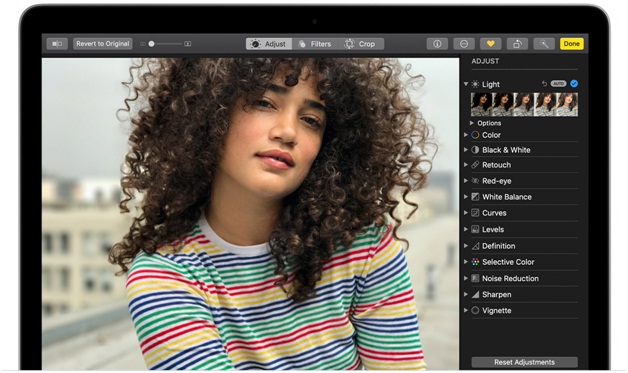The image size is (628, 373).
Task: Toggle the blue Light adjustment checkmark
Action: pos(574,84)
